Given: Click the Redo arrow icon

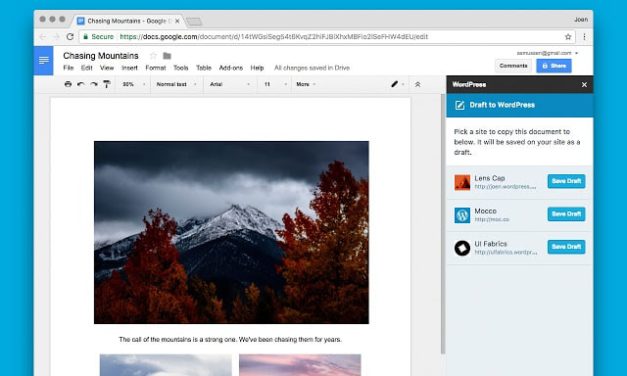Looking at the screenshot, I should pos(94,84).
